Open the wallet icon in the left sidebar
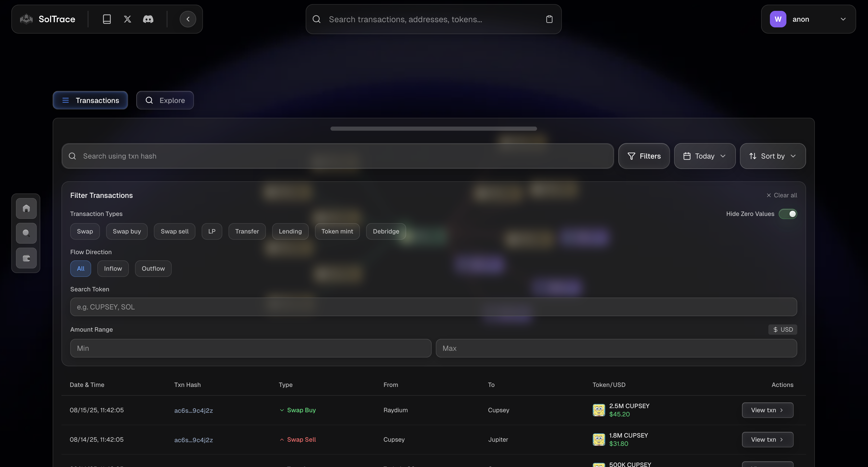The width and height of the screenshot is (868, 467). (x=26, y=258)
